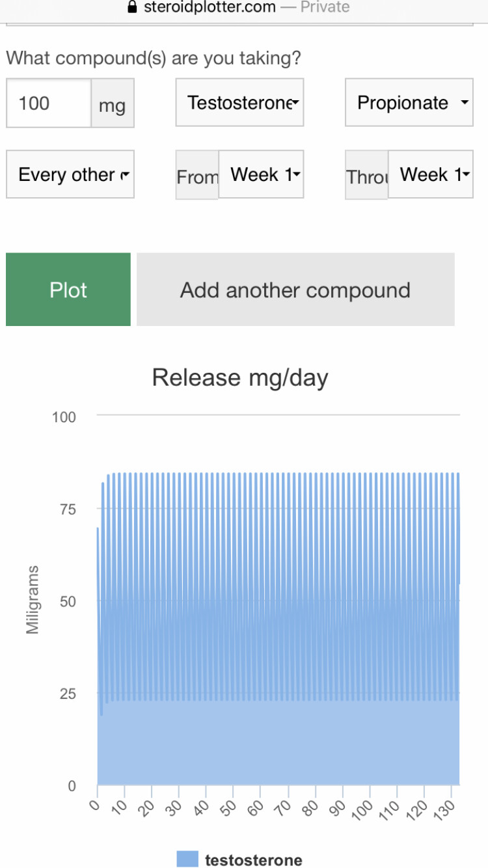This screenshot has width=488, height=868.
Task: Expand the Through Week 1 dropdown
Action: [430, 174]
